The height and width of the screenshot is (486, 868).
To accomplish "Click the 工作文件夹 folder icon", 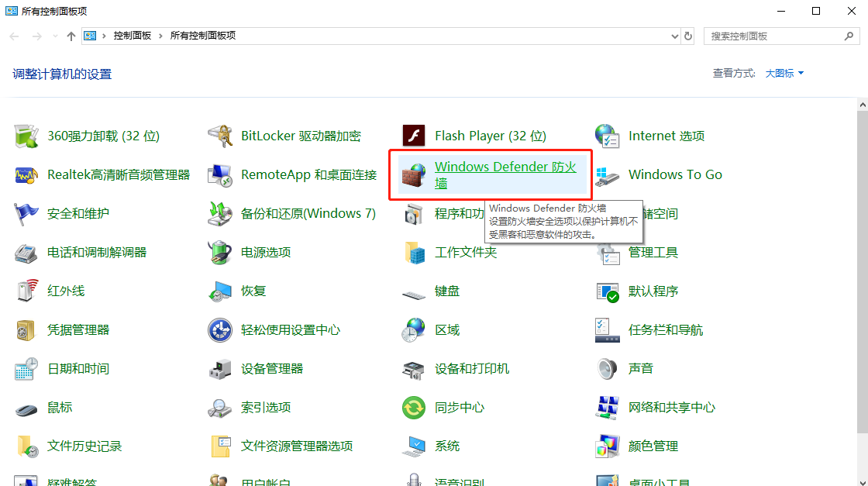I will tap(414, 253).
